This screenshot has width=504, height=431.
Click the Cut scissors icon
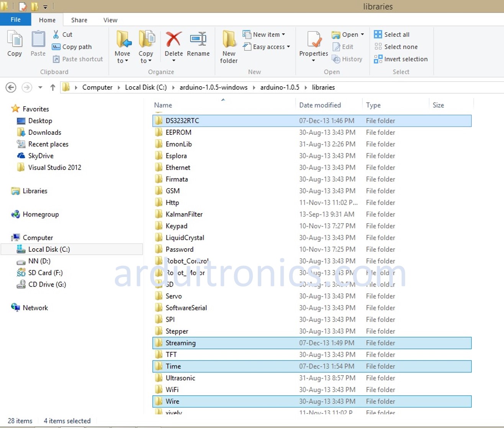(x=56, y=34)
